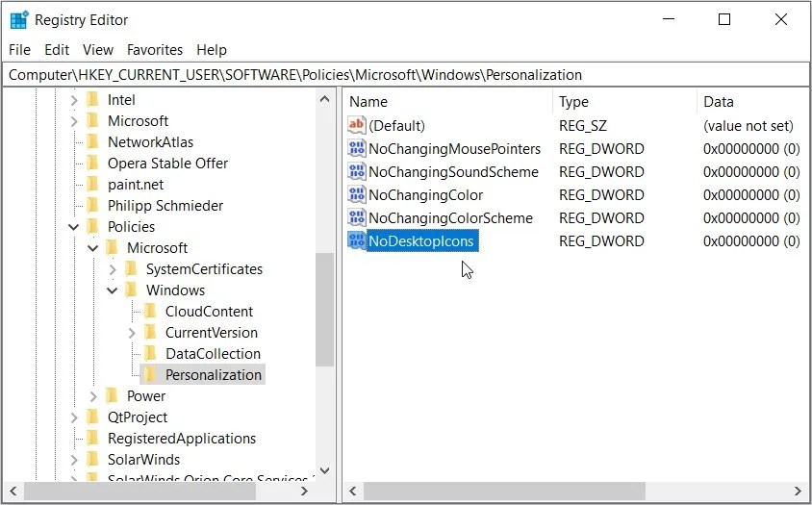Click the Registry Editor app icon

point(18,20)
